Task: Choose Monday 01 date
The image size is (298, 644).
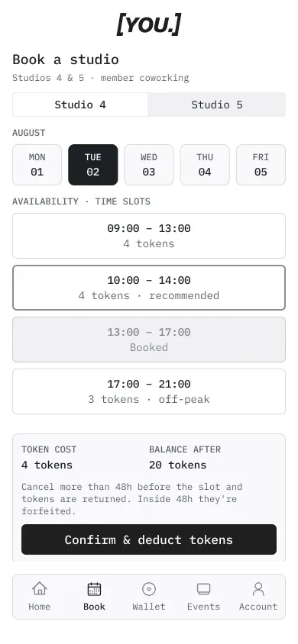Action: 37,165
